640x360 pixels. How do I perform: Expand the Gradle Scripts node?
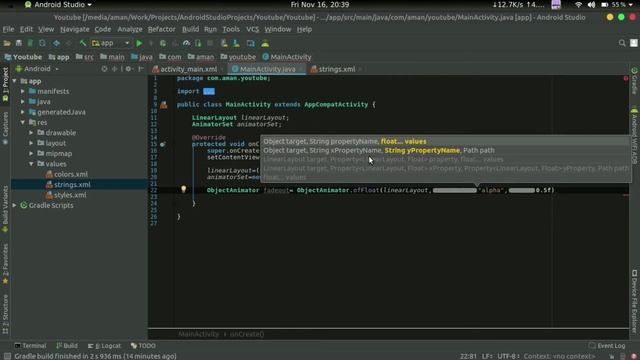click(15, 205)
